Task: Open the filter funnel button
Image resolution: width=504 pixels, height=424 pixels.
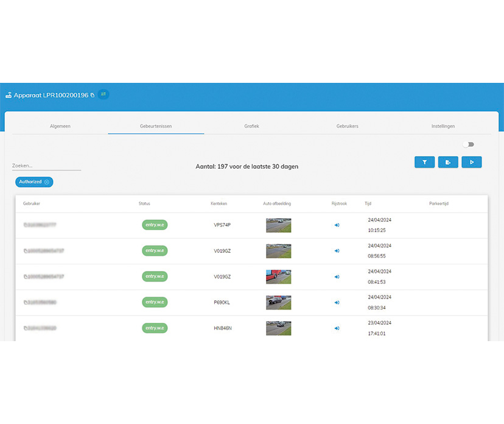Action: (x=424, y=162)
